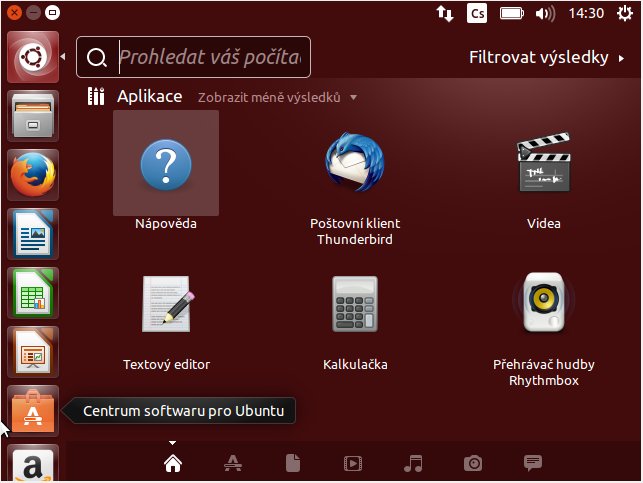The width and height of the screenshot is (643, 483).
Task: Open the Ubuntu Dash home button
Action: coord(33,57)
